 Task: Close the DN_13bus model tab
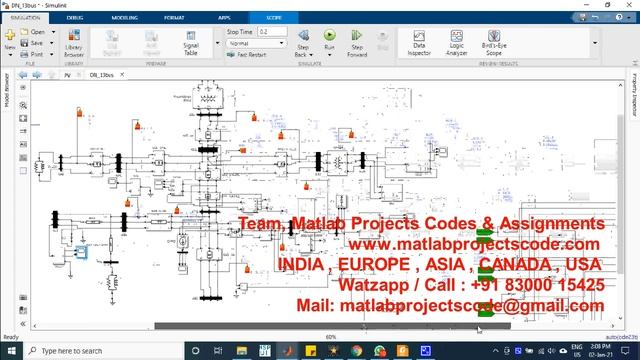click(122, 75)
